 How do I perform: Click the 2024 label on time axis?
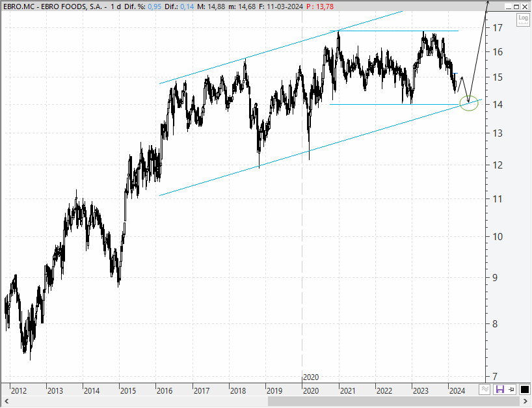(x=457, y=390)
